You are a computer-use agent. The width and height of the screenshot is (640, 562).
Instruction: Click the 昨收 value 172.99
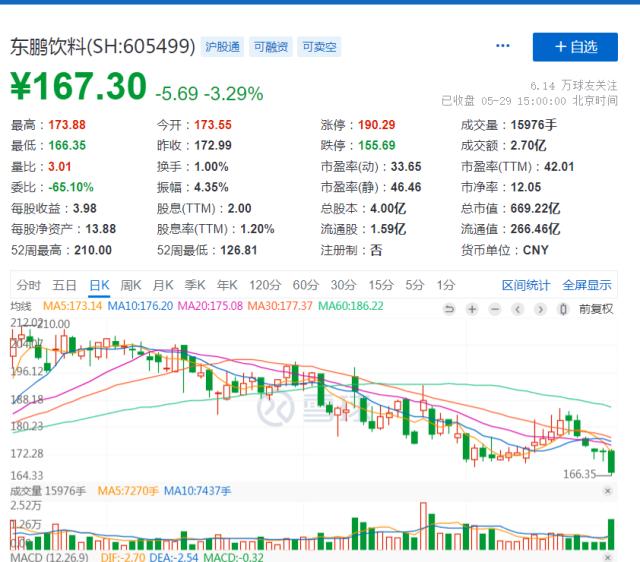(x=213, y=145)
